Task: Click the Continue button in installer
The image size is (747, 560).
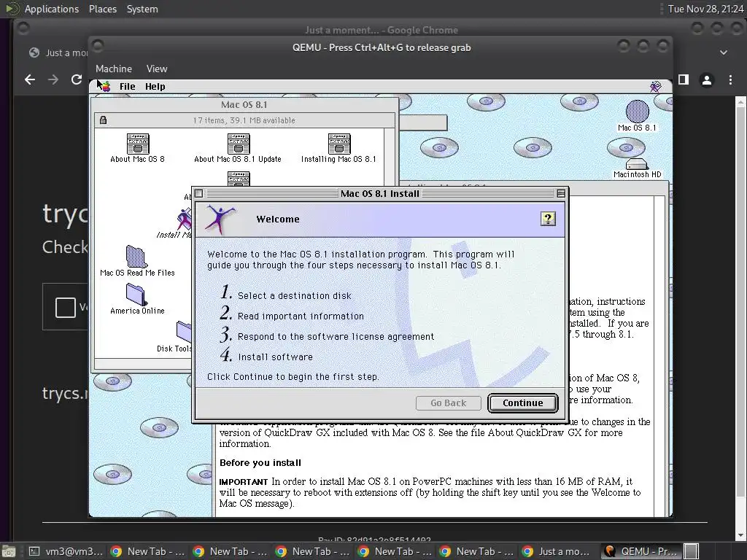Action: point(522,402)
